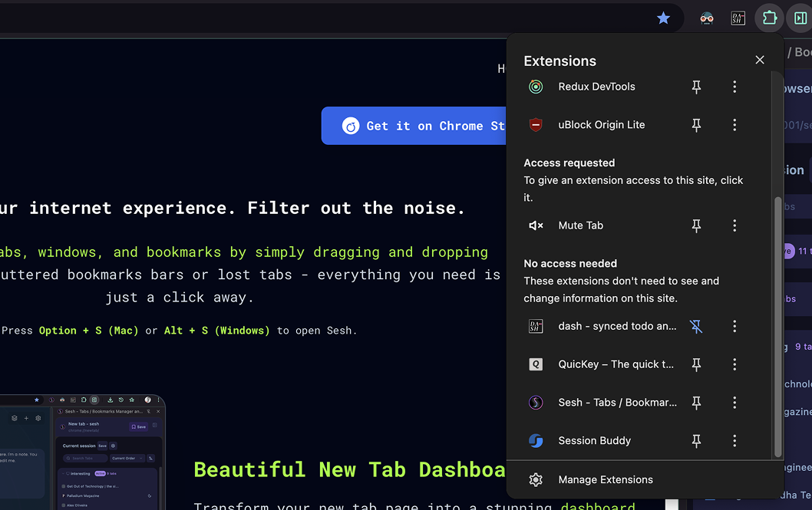Screen dimensions: 812x510
Task: Pin Session Buddy to the toolbar
Action: pos(696,441)
